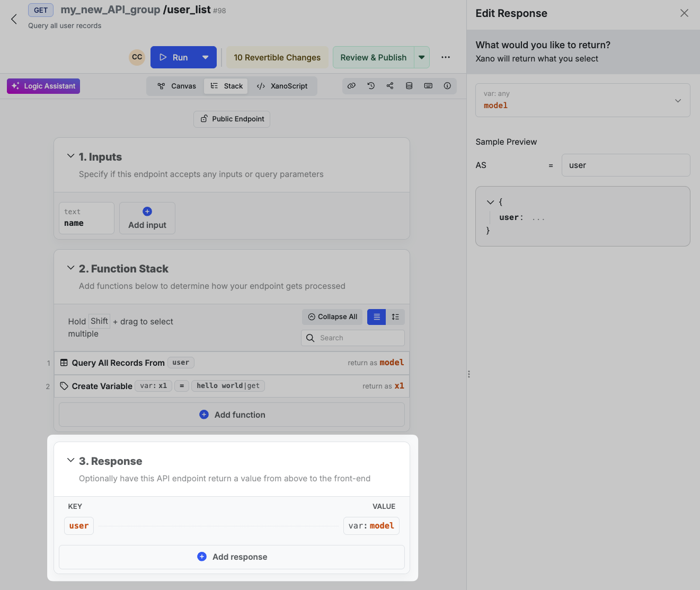Click the return as x1 label
Image resolution: width=700 pixels, height=590 pixels.
[x=383, y=386]
